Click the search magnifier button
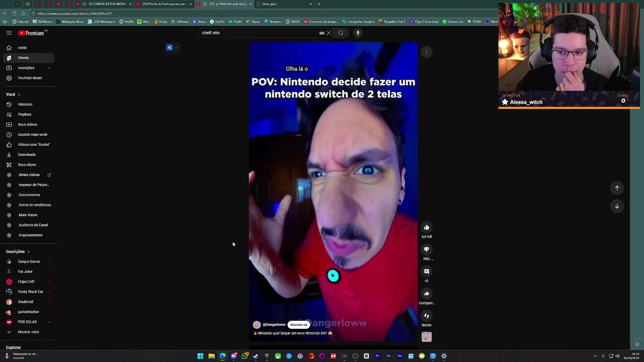This screenshot has height=362, width=644. tap(341, 33)
